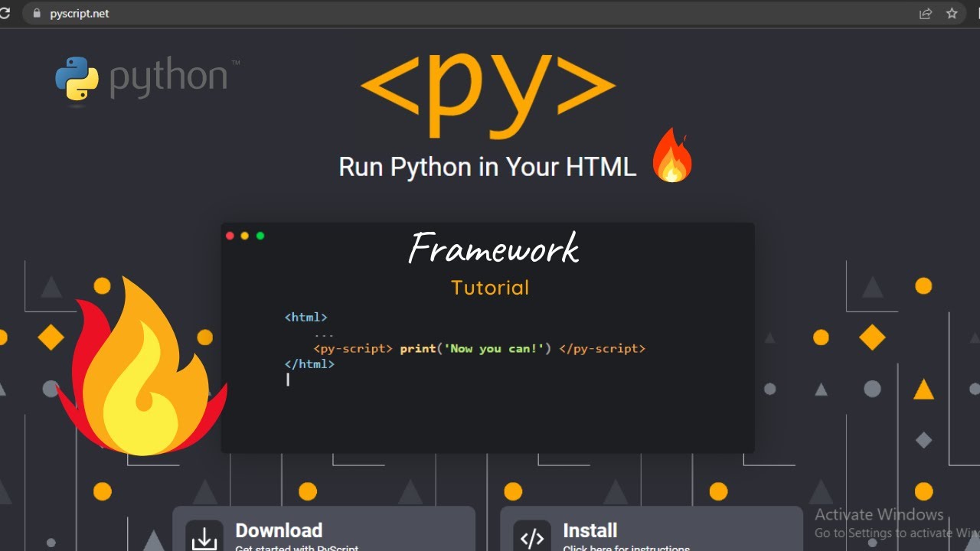Click "Click here for instructions" text
This screenshot has height=551, width=980.
click(626, 547)
